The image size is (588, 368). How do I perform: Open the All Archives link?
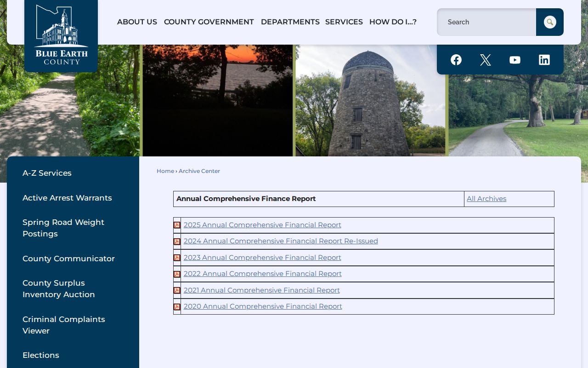[486, 199]
